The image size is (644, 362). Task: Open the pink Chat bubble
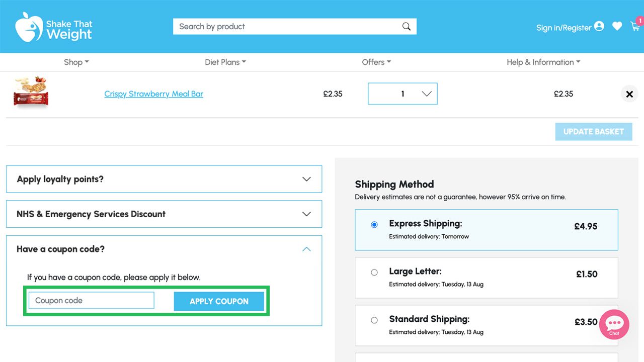tap(614, 324)
